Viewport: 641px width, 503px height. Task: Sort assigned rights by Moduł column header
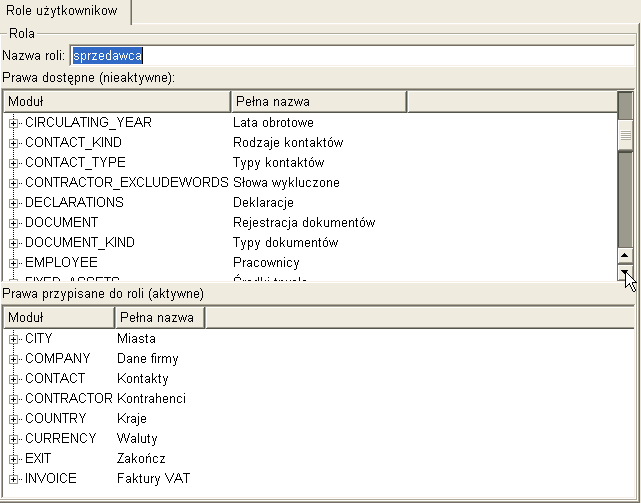[59, 317]
